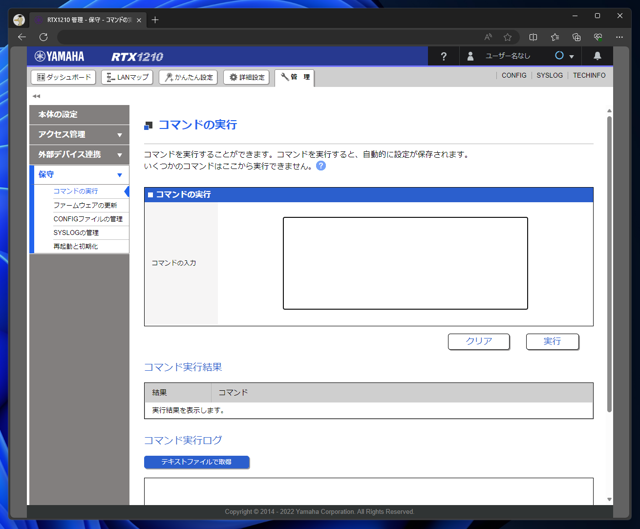Open browser settings three-dots menu
The height and width of the screenshot is (529, 640).
[619, 37]
